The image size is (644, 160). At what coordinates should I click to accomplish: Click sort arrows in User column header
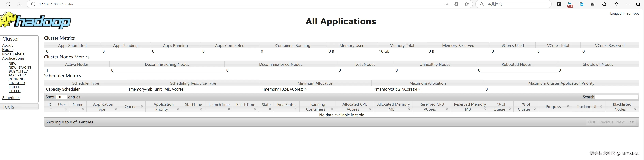click(65, 109)
